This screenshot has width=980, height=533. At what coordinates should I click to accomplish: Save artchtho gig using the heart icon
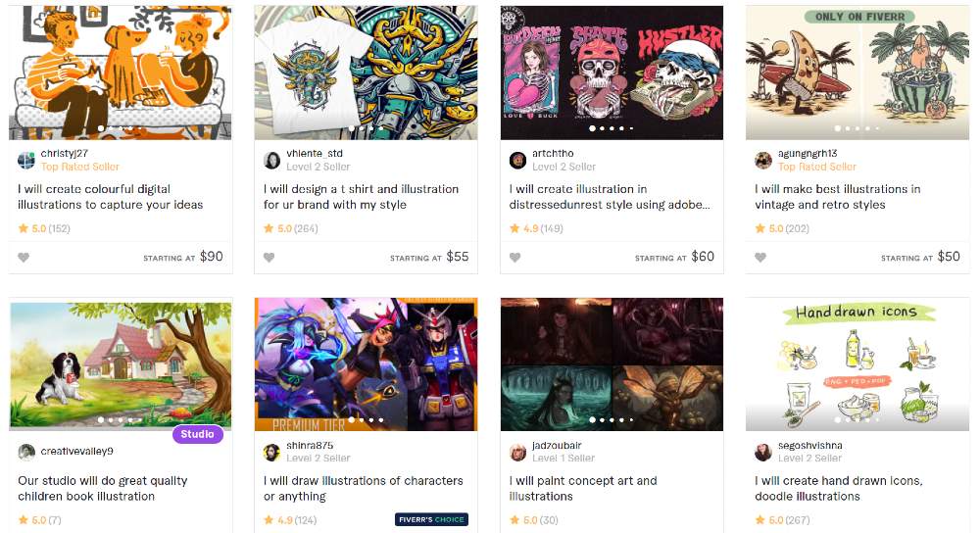coord(515,258)
